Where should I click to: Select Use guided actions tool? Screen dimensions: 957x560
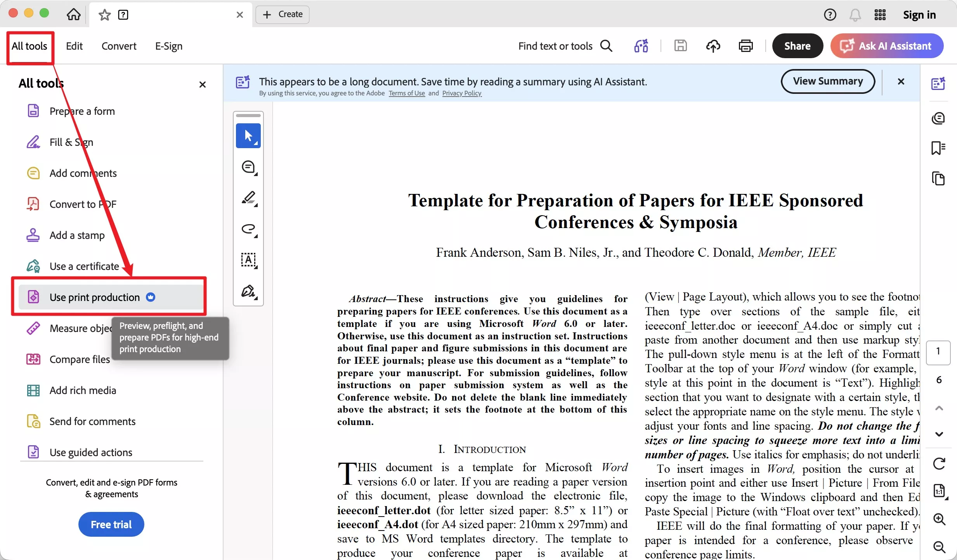(x=111, y=452)
